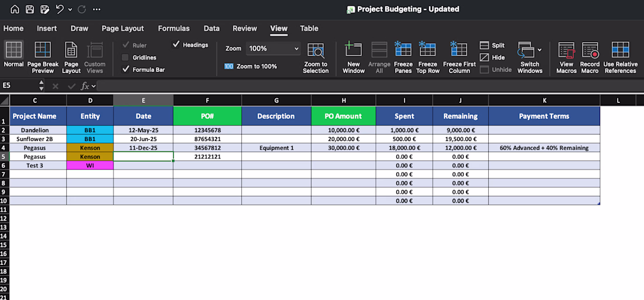Click Arrange All
This screenshot has height=300, width=644.
click(379, 57)
